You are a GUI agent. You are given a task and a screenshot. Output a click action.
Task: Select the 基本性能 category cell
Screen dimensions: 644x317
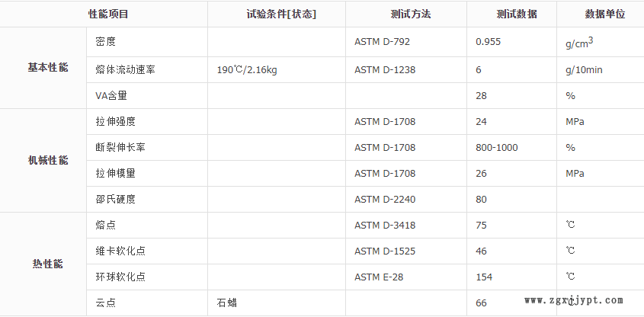(x=48, y=68)
